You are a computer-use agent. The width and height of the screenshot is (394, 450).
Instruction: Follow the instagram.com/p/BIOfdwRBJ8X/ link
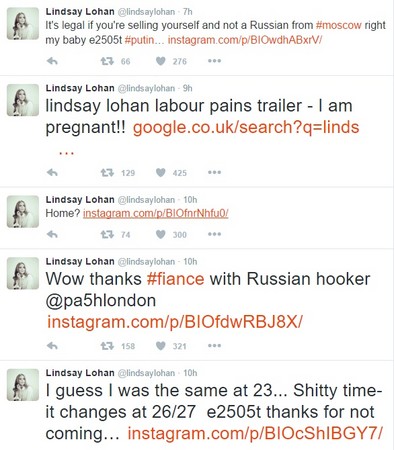point(175,322)
